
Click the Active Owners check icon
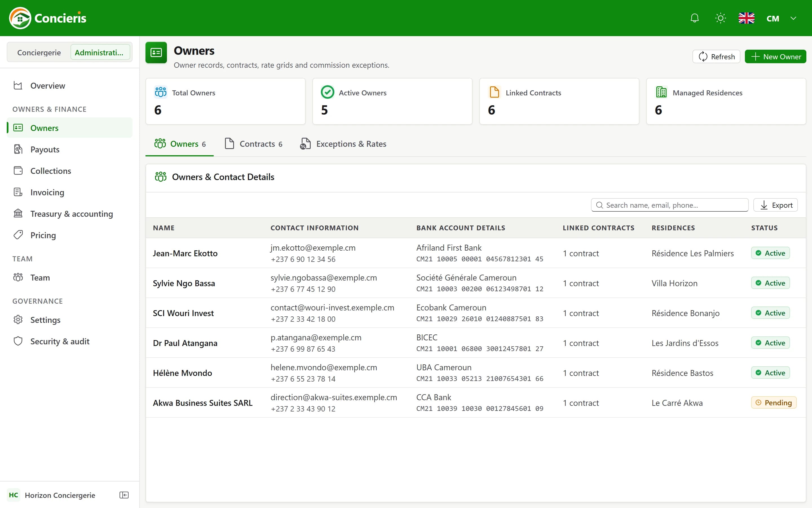tap(327, 92)
